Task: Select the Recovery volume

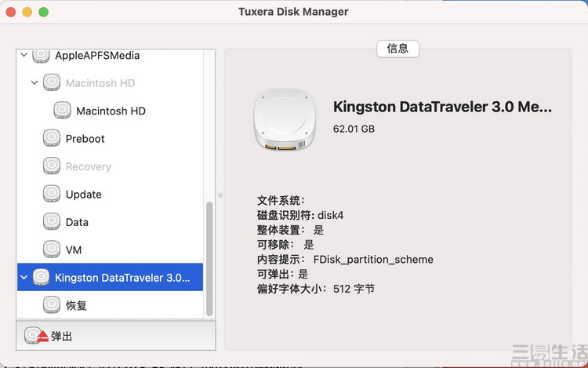Action: [x=111, y=166]
